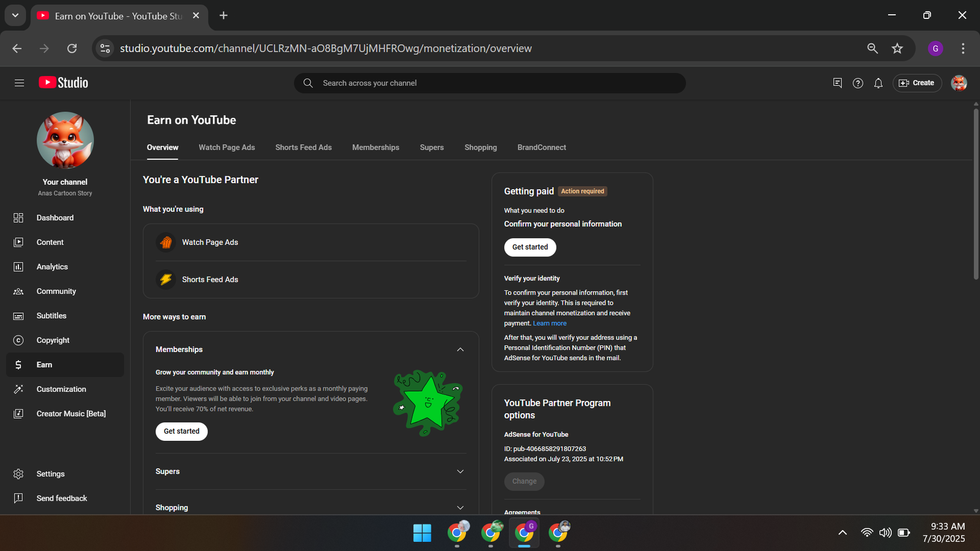980x551 pixels.
Task: Open the notifications bell
Action: 878,83
